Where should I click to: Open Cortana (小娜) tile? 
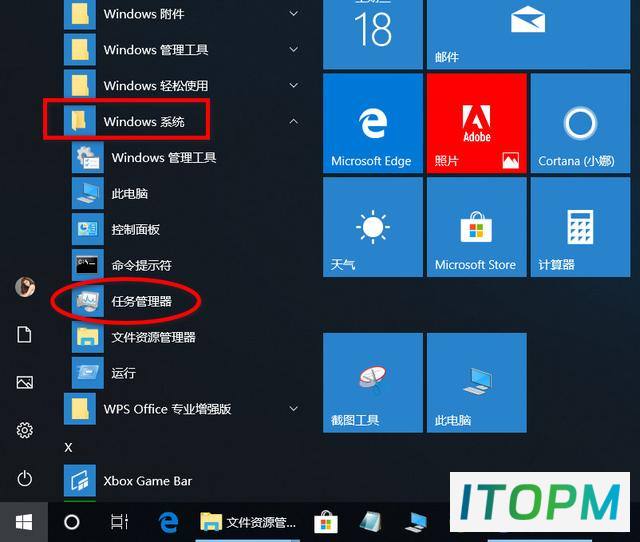580,123
